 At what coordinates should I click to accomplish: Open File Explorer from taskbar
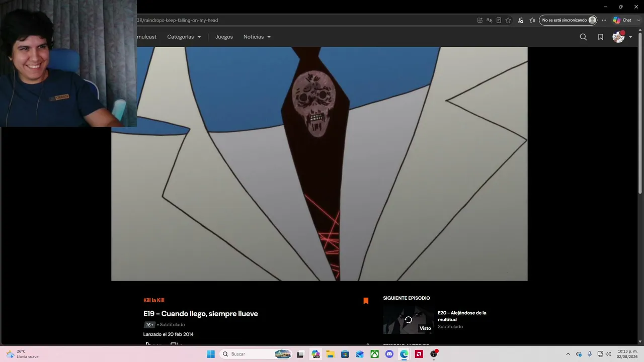coord(330,354)
